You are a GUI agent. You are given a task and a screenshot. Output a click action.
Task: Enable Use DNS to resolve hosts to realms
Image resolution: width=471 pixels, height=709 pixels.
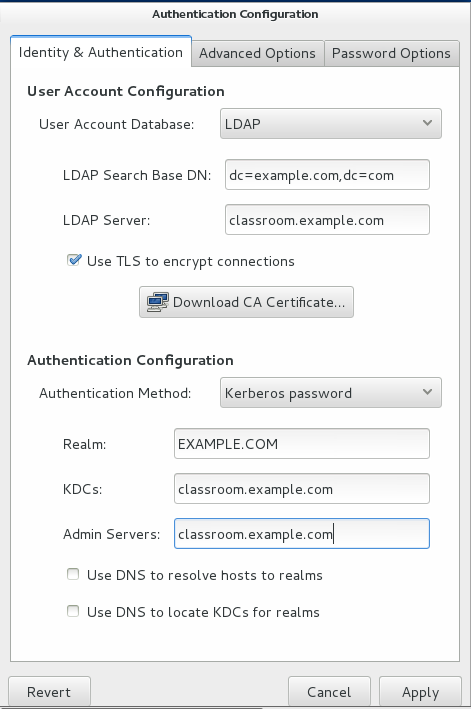73,574
